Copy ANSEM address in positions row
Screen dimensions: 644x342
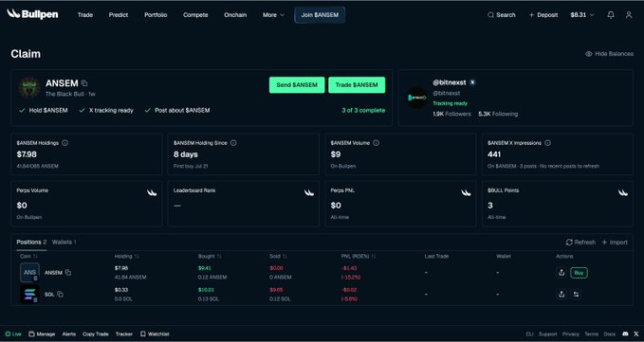click(x=68, y=272)
